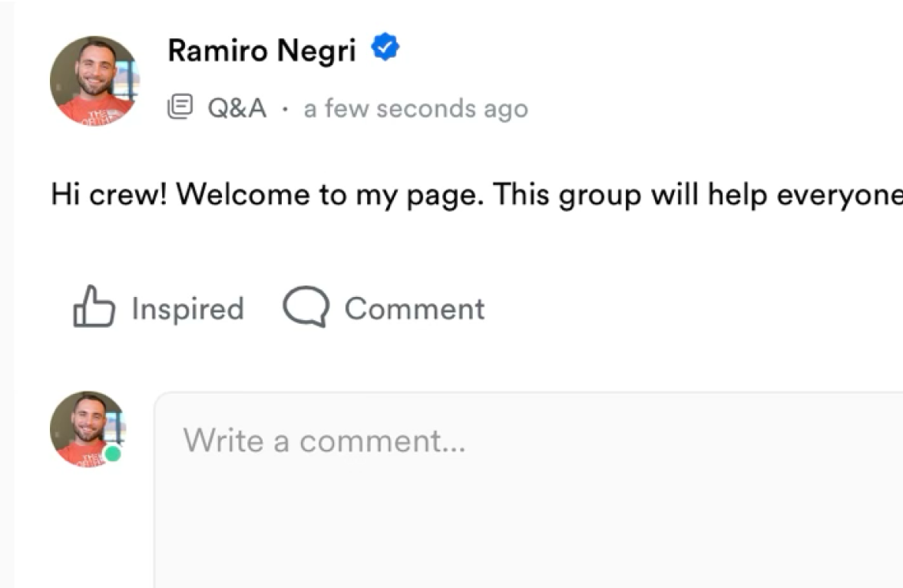903x588 pixels.
Task: Click the Q&A document icon
Action: tap(179, 108)
